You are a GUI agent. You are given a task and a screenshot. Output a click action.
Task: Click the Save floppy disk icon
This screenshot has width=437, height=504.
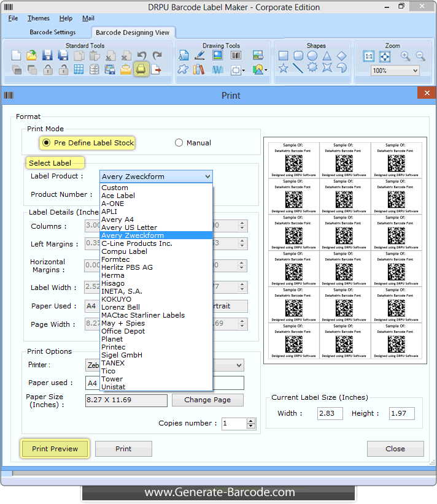click(x=47, y=56)
